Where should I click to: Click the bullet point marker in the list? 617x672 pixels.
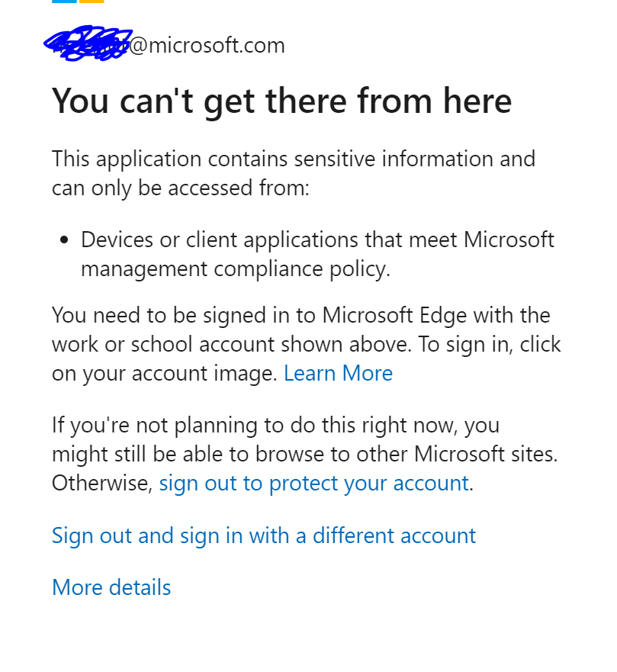tap(64, 239)
